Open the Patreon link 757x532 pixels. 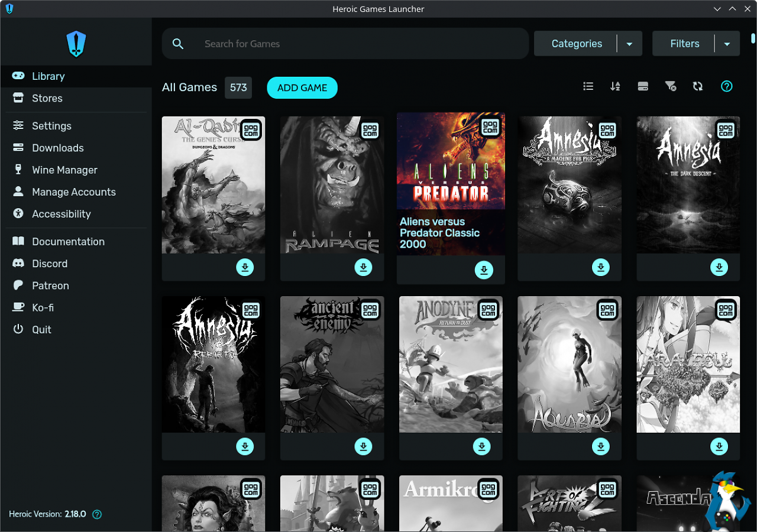coord(76,285)
